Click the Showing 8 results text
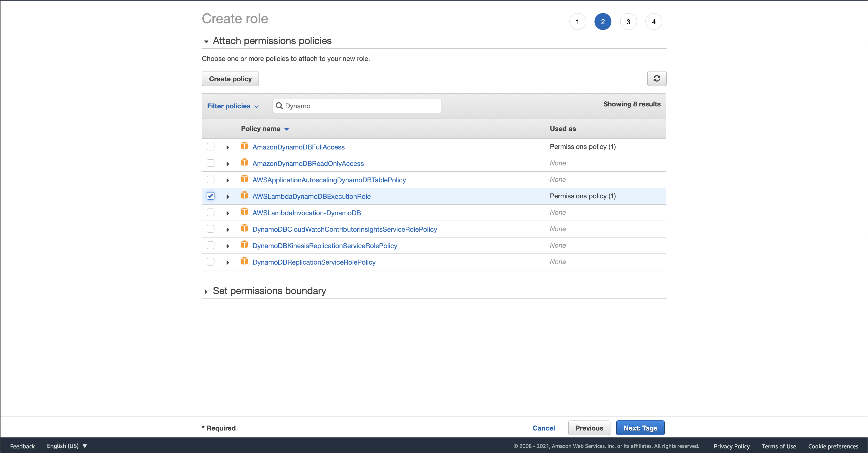This screenshot has width=868, height=453. coord(632,104)
